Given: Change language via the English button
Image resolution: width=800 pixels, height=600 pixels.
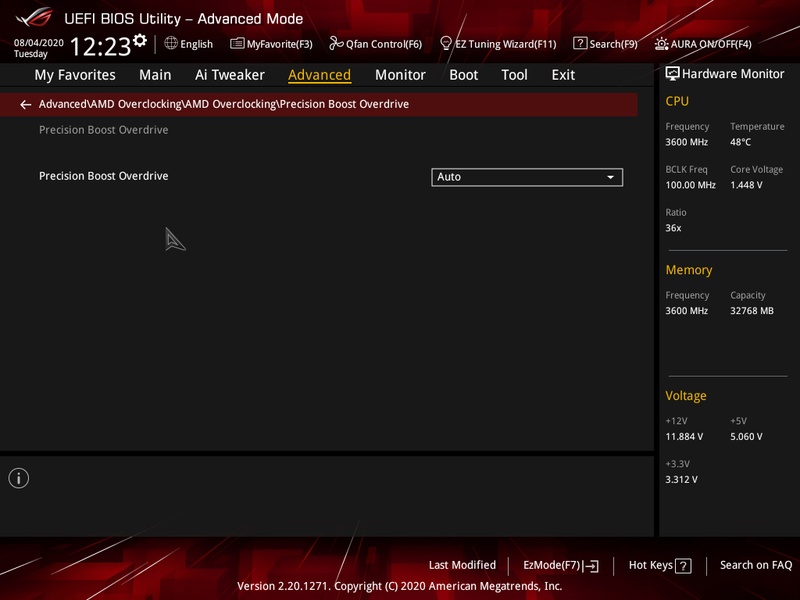Looking at the screenshot, I should coord(189,44).
